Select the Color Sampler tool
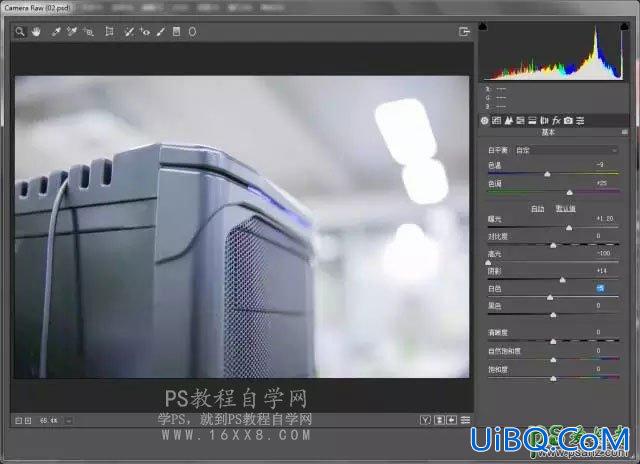 pyautogui.click(x=72, y=32)
